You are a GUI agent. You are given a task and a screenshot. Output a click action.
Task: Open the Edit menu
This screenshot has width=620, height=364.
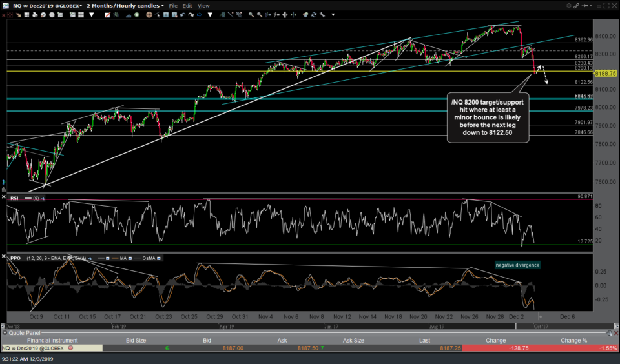187,6
